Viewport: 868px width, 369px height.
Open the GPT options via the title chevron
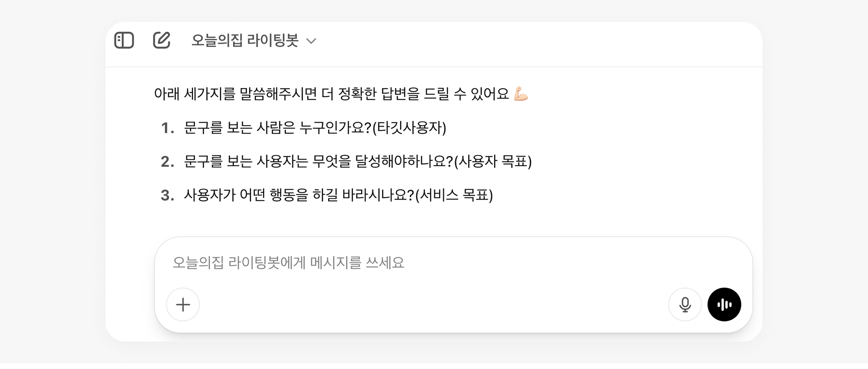click(x=312, y=42)
